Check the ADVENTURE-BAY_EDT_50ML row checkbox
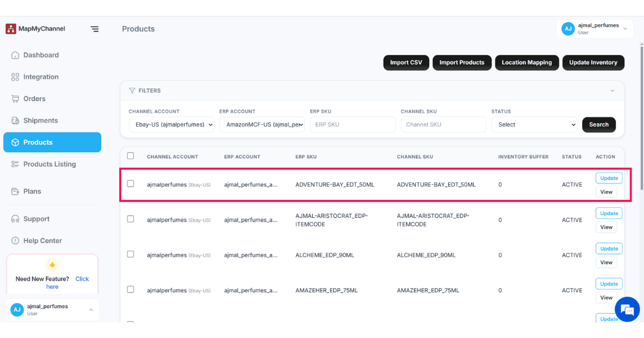Image resolution: width=644 pixels, height=338 pixels. [x=130, y=183]
